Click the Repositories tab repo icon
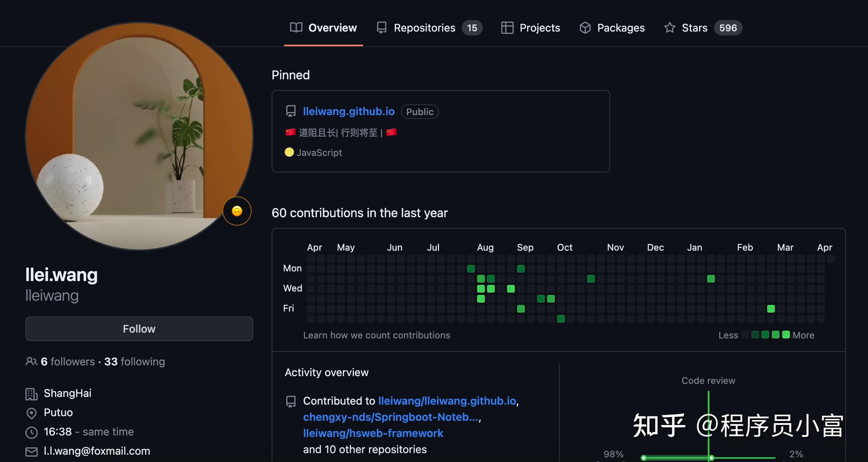Screen dimensions: 868x462 tap(381, 28)
